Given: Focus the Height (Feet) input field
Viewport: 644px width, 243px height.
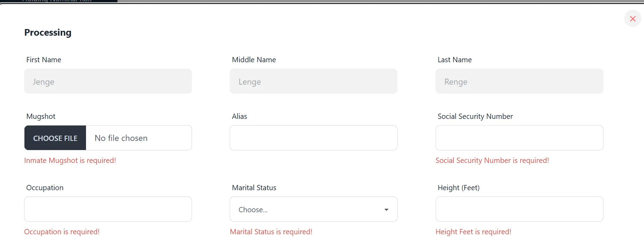Looking at the screenshot, I should pos(519,209).
